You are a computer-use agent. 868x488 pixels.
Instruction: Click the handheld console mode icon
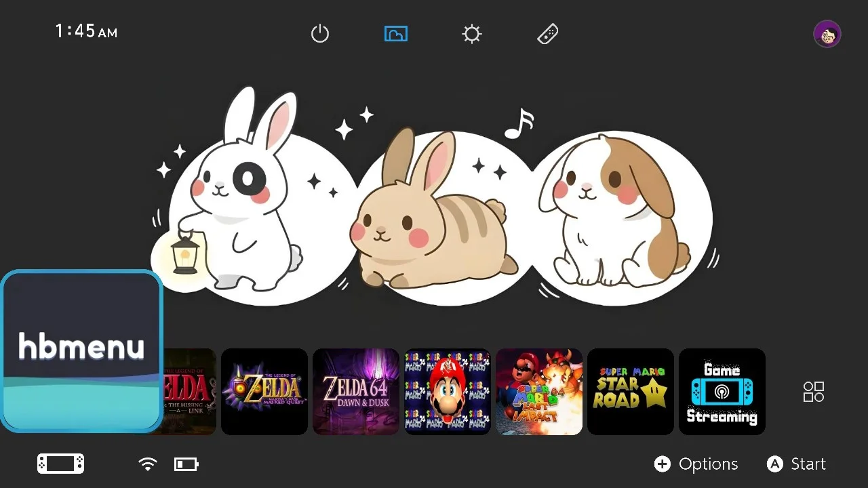pyautogui.click(x=61, y=464)
